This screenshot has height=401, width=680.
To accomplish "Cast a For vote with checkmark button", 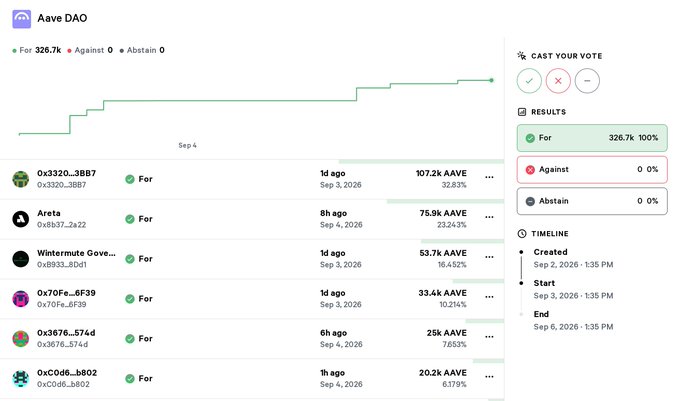I will [529, 81].
